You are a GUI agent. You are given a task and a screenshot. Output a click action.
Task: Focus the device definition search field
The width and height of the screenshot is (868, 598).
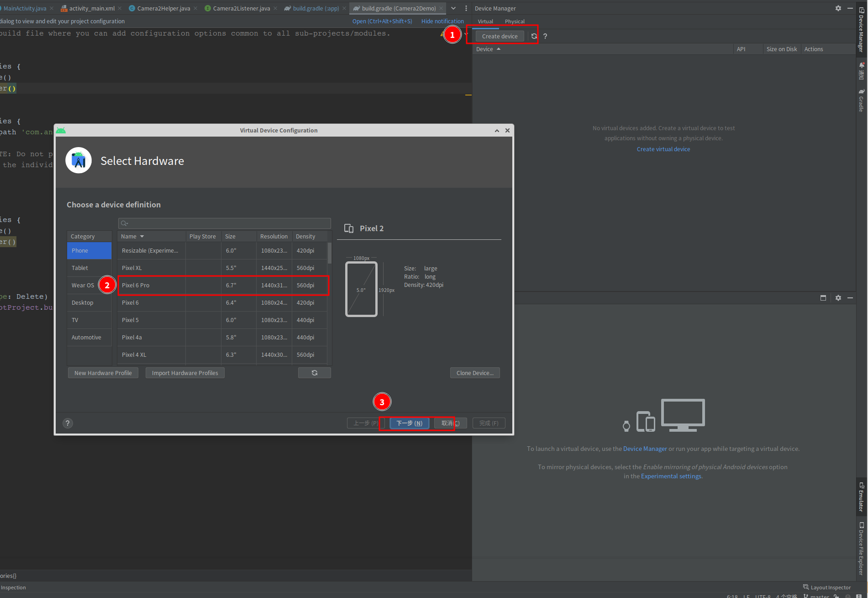(224, 223)
